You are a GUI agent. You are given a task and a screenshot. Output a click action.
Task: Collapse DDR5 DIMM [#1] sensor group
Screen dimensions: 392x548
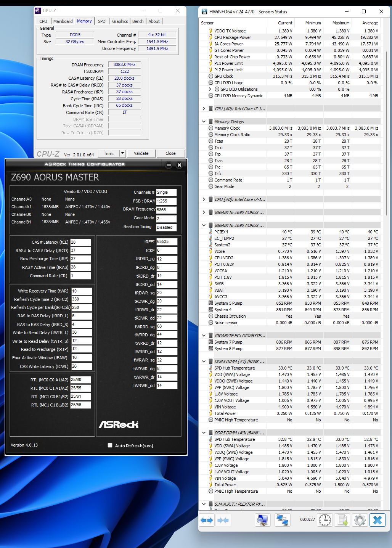tap(204, 362)
